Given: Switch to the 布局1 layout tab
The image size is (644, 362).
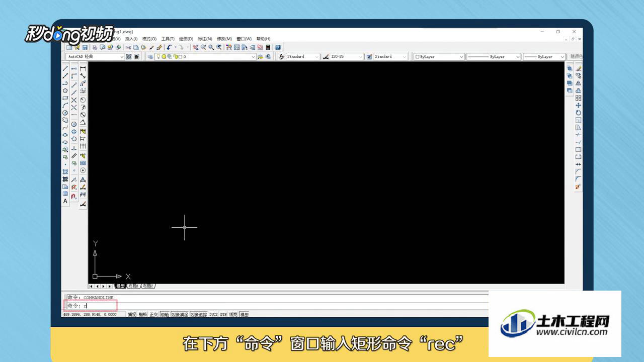Looking at the screenshot, I should (133, 286).
